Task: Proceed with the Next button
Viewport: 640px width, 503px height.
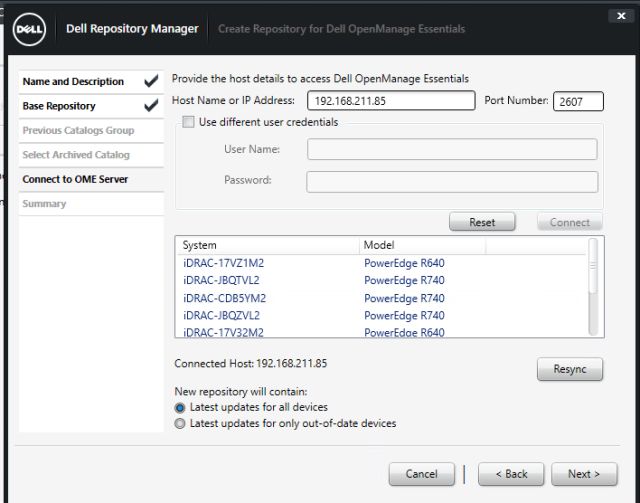Action: pos(584,474)
